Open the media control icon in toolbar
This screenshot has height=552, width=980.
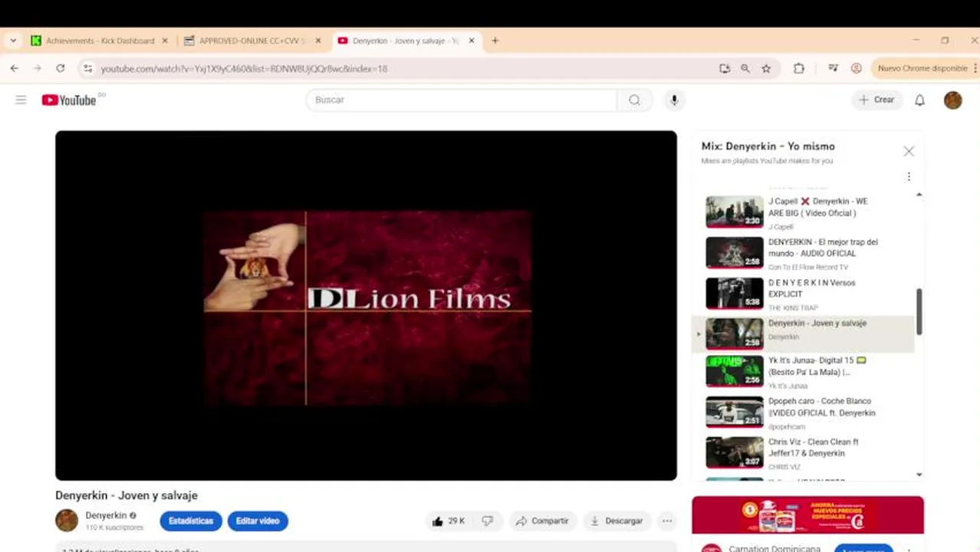(833, 68)
